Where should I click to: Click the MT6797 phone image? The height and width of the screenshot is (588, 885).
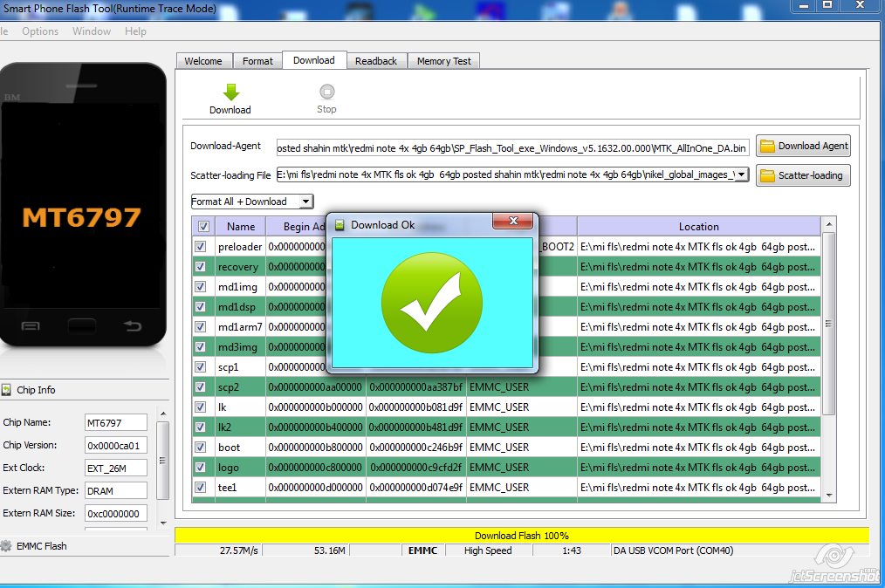tap(83, 204)
